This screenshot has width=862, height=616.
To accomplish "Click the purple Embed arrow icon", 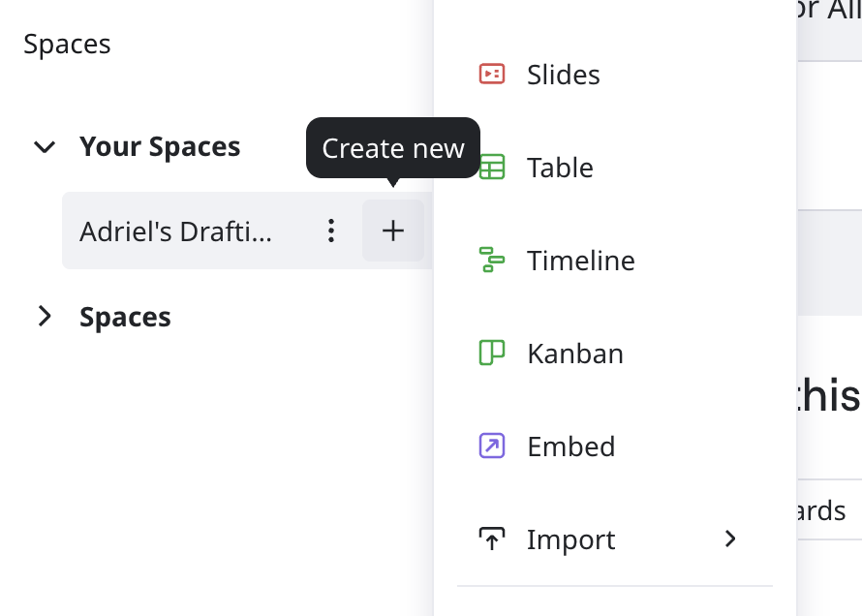I will pyautogui.click(x=492, y=446).
